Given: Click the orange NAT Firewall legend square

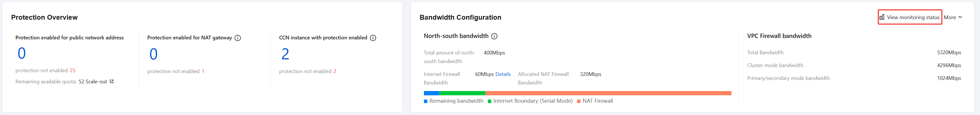Looking at the screenshot, I should pyautogui.click(x=579, y=101).
